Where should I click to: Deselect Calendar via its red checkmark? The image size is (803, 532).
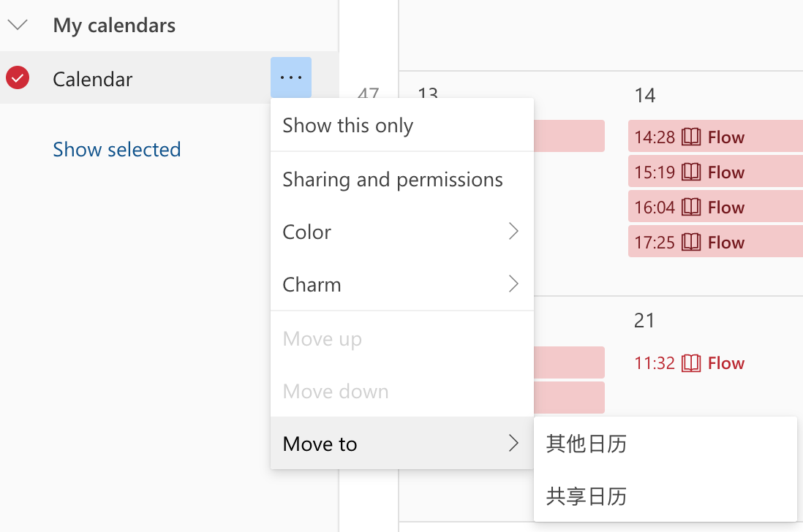pos(17,78)
